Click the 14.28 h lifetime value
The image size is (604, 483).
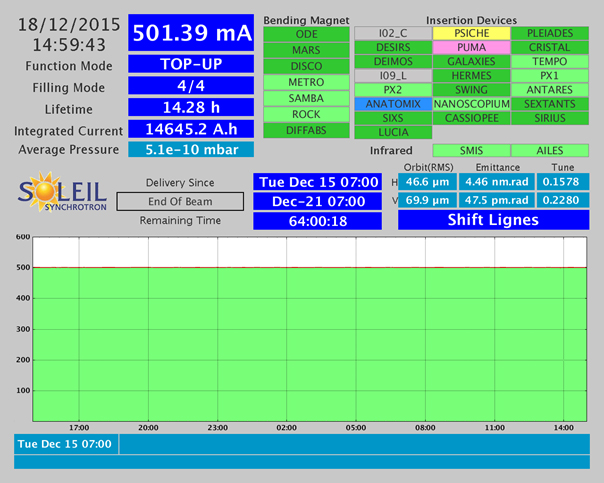coord(191,107)
